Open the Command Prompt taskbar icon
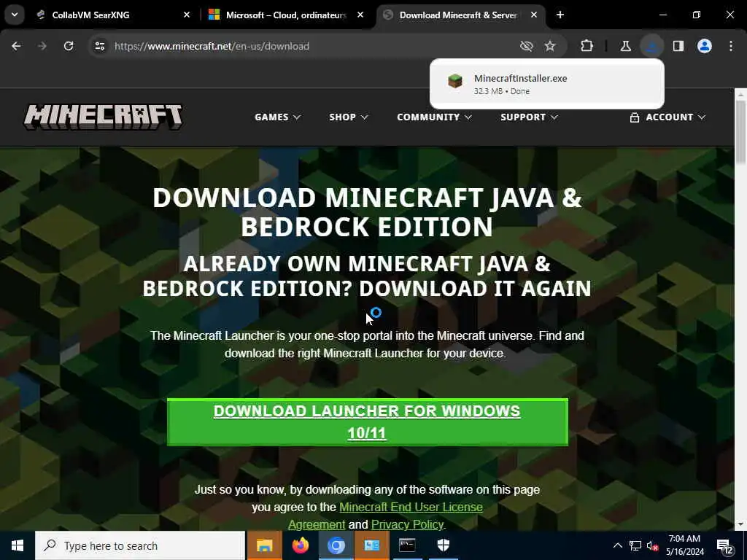747x560 pixels. click(x=407, y=545)
